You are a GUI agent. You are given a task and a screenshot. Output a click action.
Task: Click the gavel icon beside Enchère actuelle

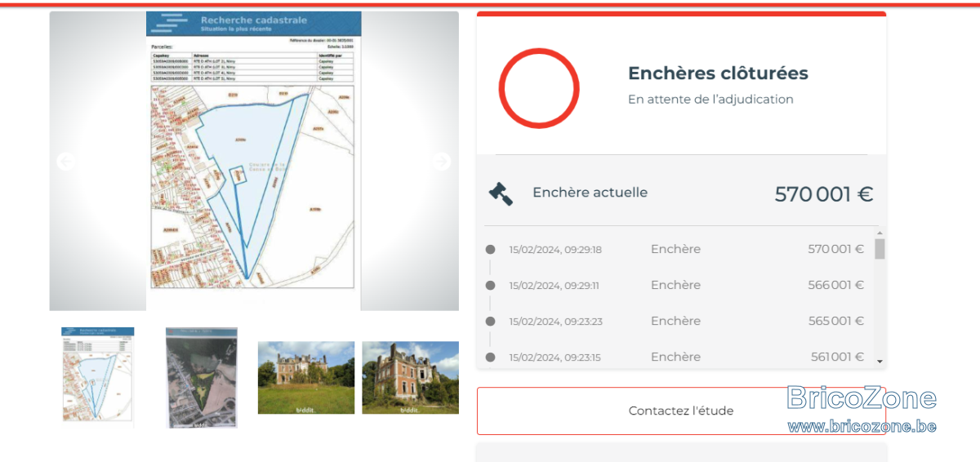(x=501, y=193)
